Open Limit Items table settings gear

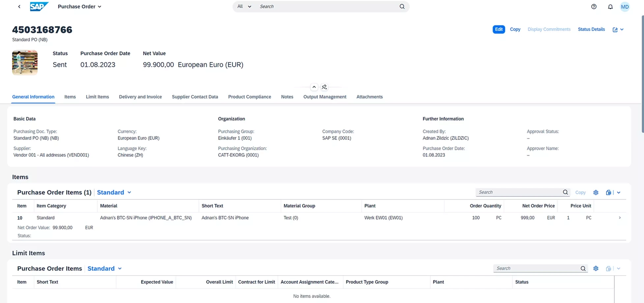tap(596, 268)
